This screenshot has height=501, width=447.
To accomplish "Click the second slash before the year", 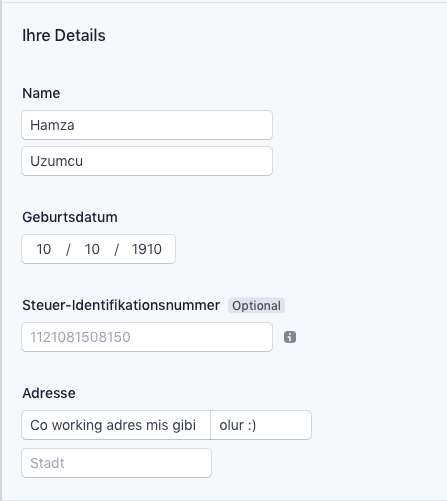I will [x=116, y=249].
